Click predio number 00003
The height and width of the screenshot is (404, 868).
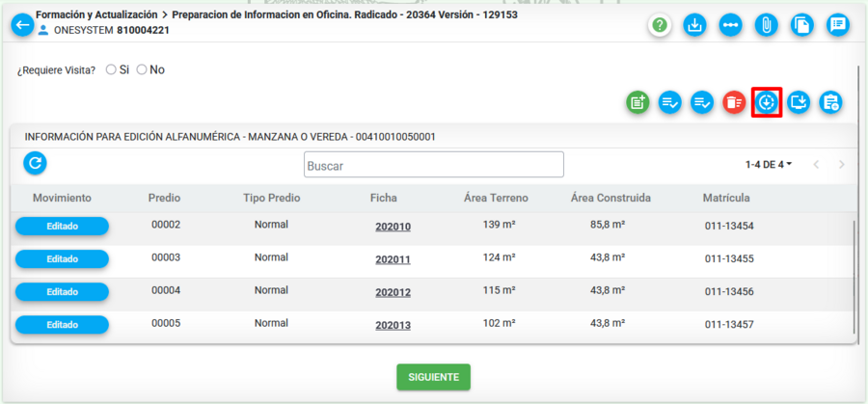(x=166, y=257)
